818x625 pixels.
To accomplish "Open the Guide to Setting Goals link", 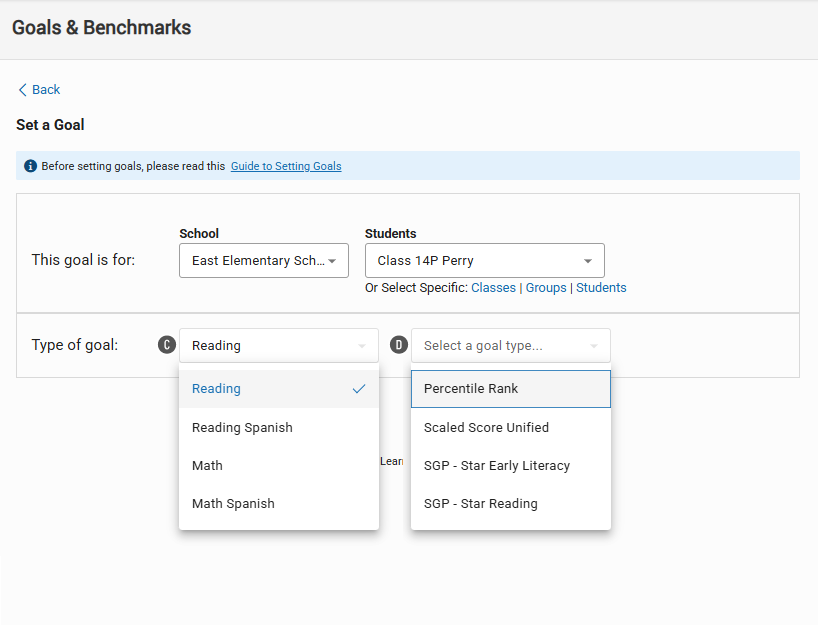I will [x=285, y=166].
